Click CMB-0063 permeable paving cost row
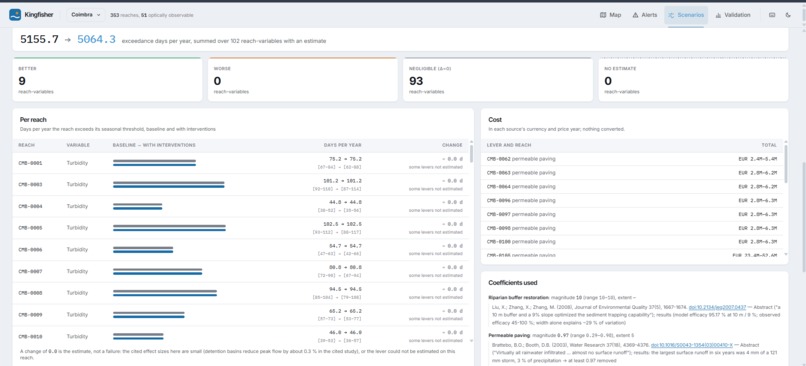Screen dimensions: 806x366 tap(632, 173)
